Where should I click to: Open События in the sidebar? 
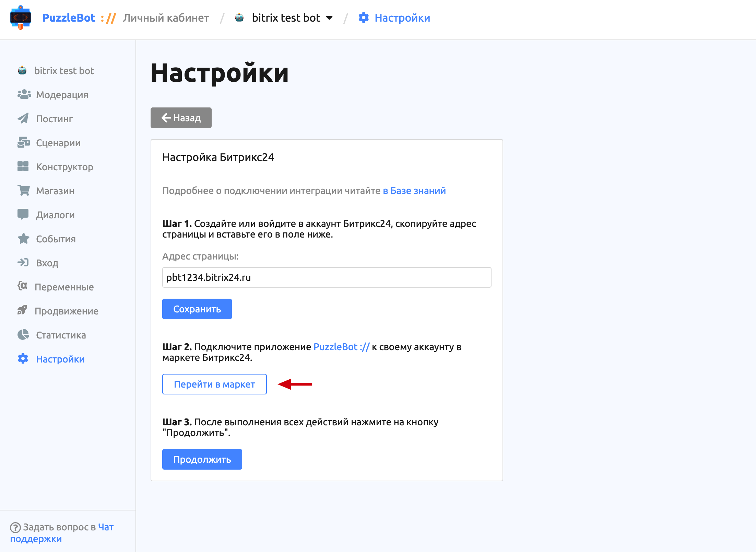[x=56, y=239]
